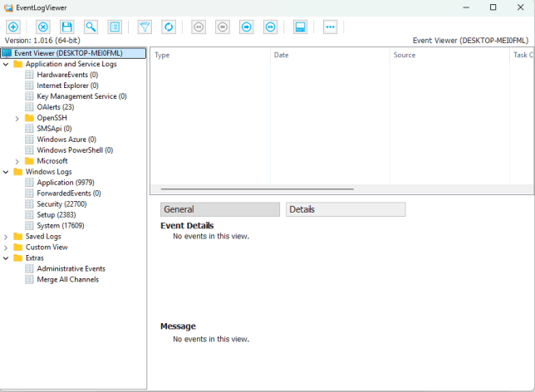
Task: Expand the OpenSSH folder
Action: click(17, 118)
